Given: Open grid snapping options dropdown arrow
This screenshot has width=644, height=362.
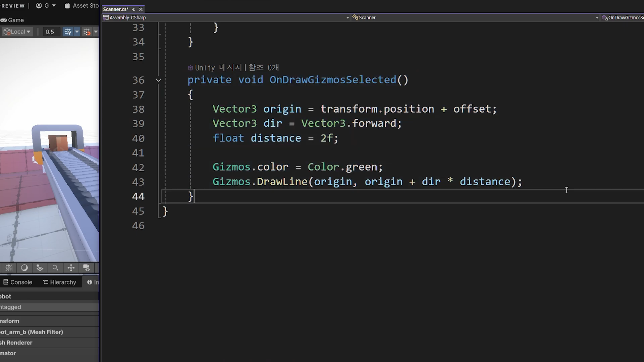Looking at the screenshot, I should (77, 32).
